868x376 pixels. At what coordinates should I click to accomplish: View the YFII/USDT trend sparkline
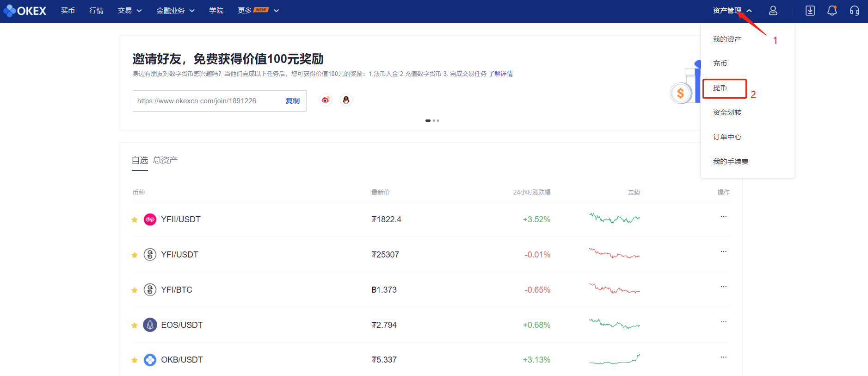point(615,218)
